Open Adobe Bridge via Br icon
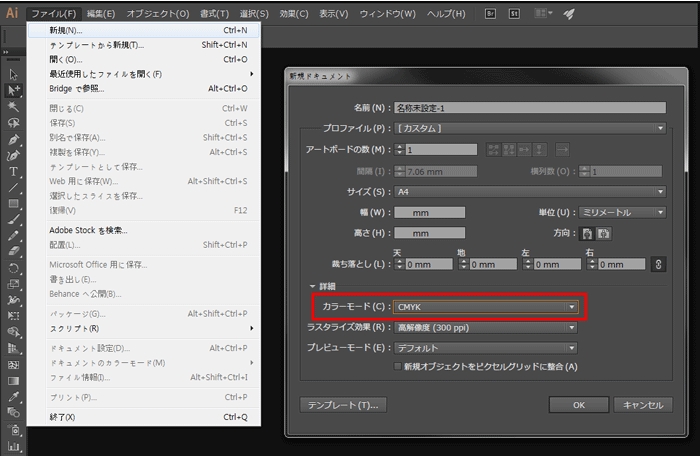This screenshot has width=700, height=456. pyautogui.click(x=490, y=14)
